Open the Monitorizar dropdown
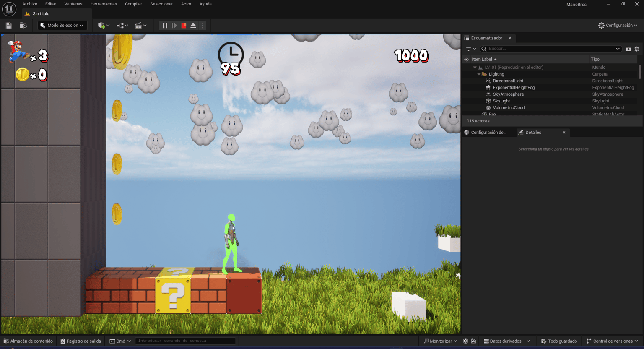This screenshot has height=349, width=644. coord(440,341)
